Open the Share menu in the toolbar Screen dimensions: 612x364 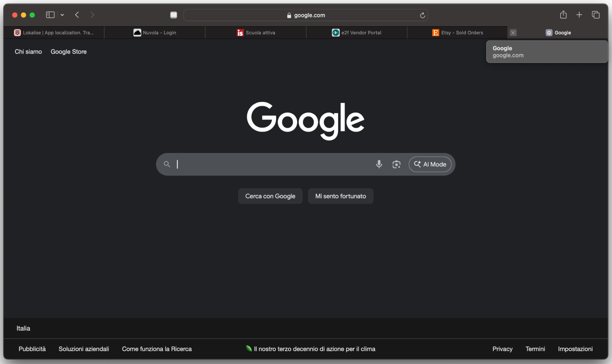click(563, 15)
